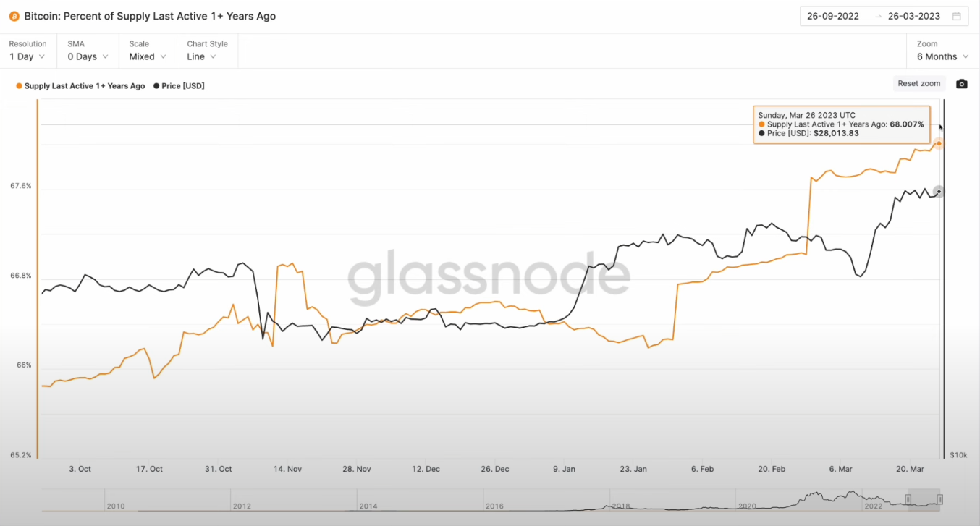Toggle Supply Last Active 1+ Years Ago series
Screen dimensions: 980x526
coord(85,86)
